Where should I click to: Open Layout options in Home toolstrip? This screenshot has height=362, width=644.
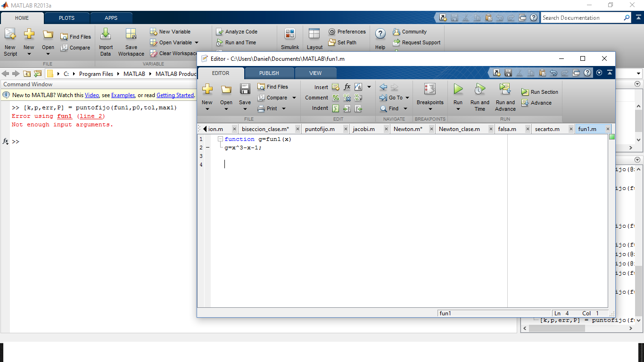pos(314,39)
